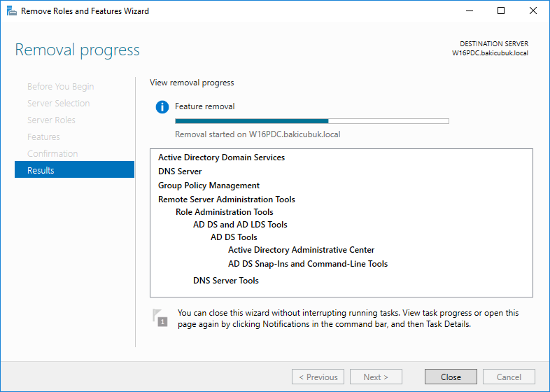Open the Features step
The height and width of the screenshot is (392, 550).
coord(43,137)
